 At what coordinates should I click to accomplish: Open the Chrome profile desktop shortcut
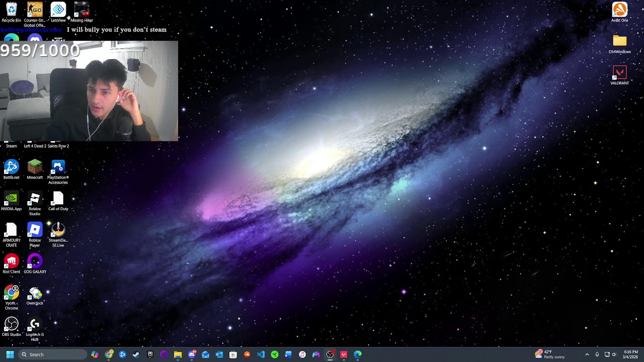[x=11, y=297]
